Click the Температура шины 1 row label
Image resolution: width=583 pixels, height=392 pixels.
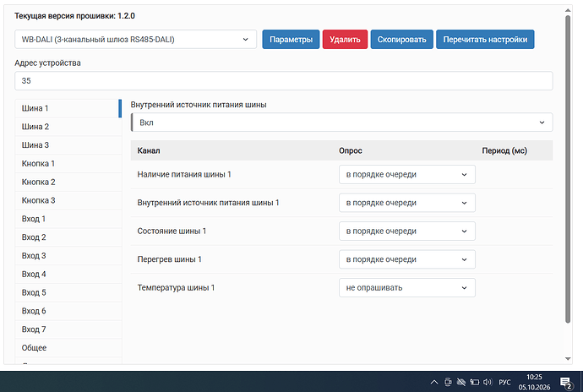pyautogui.click(x=176, y=287)
